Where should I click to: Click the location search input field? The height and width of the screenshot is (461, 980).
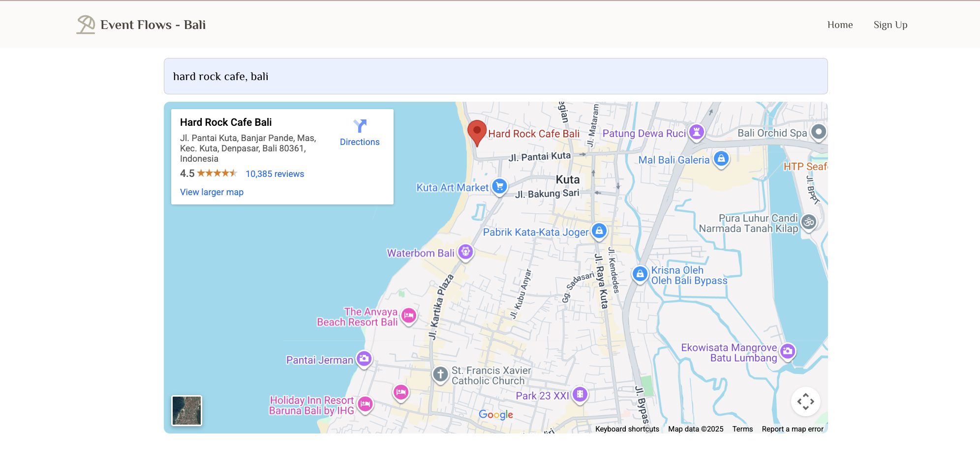[496, 76]
